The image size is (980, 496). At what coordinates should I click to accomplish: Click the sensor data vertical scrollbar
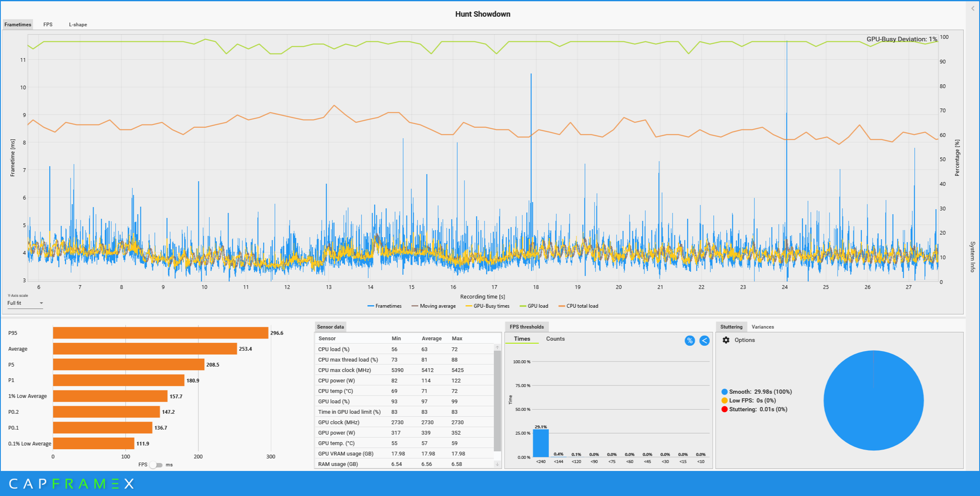point(497,401)
